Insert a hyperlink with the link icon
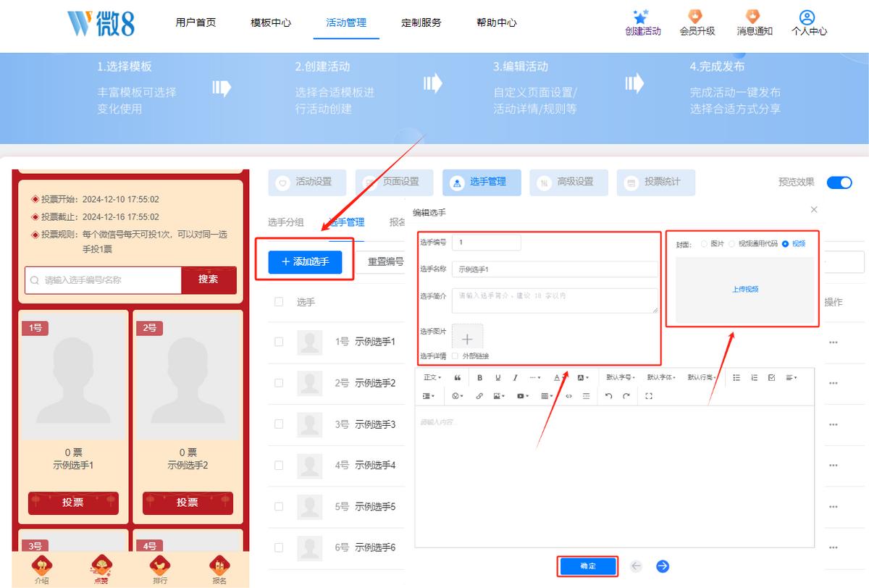869x588 pixels. pos(479,396)
